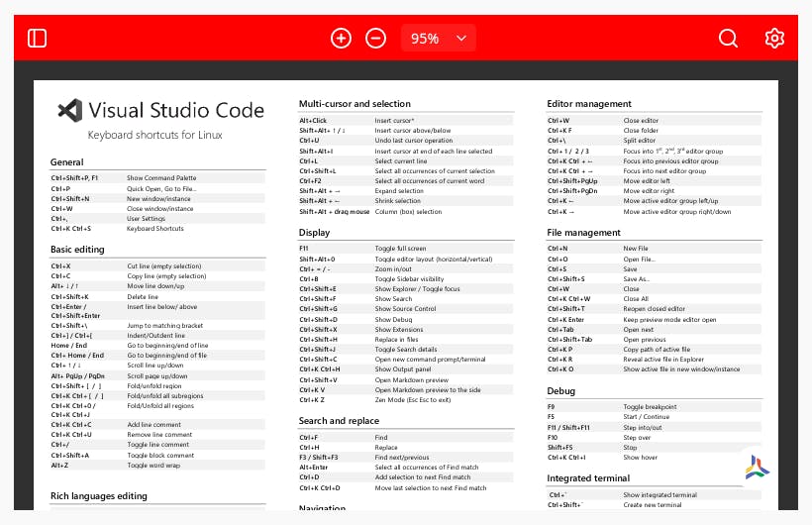The height and width of the screenshot is (525, 812).
Task: Click the 'Visual Studio Code' title text
Action: [176, 110]
